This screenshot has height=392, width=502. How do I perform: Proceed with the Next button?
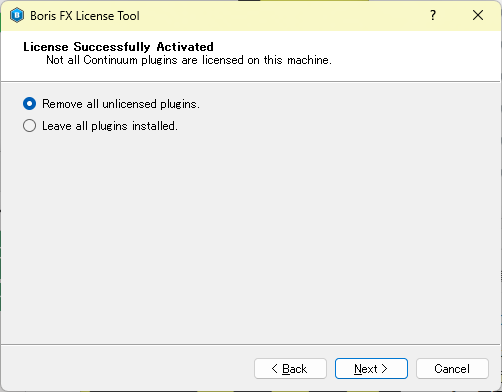coord(371,369)
